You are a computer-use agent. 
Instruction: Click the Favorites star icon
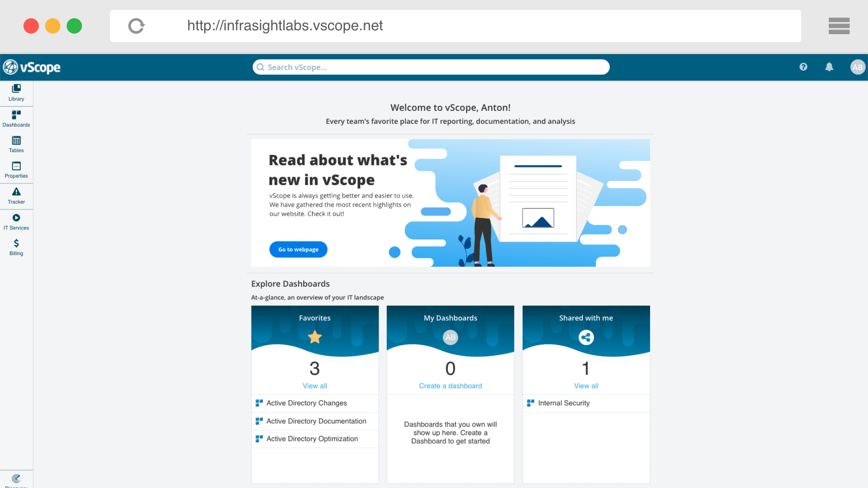coord(315,337)
